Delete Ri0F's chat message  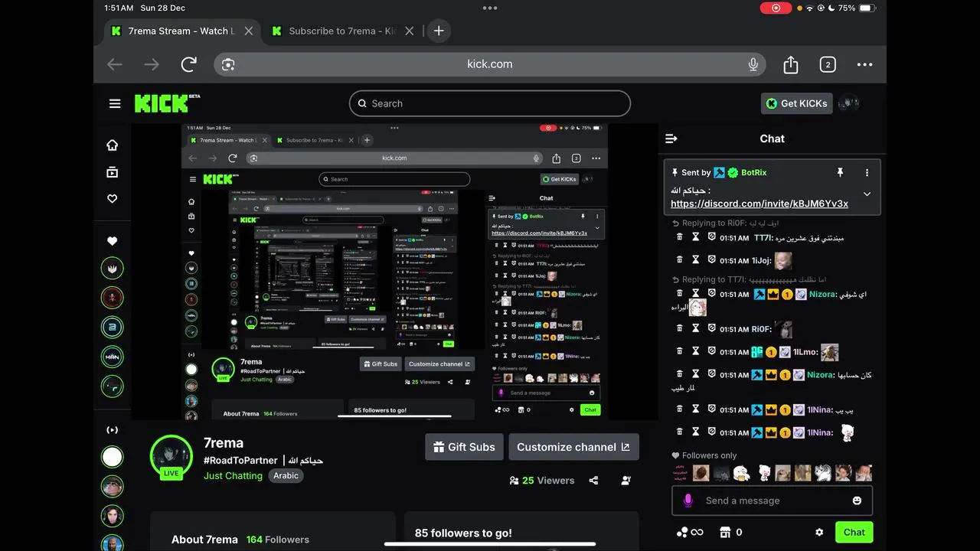[x=679, y=329]
